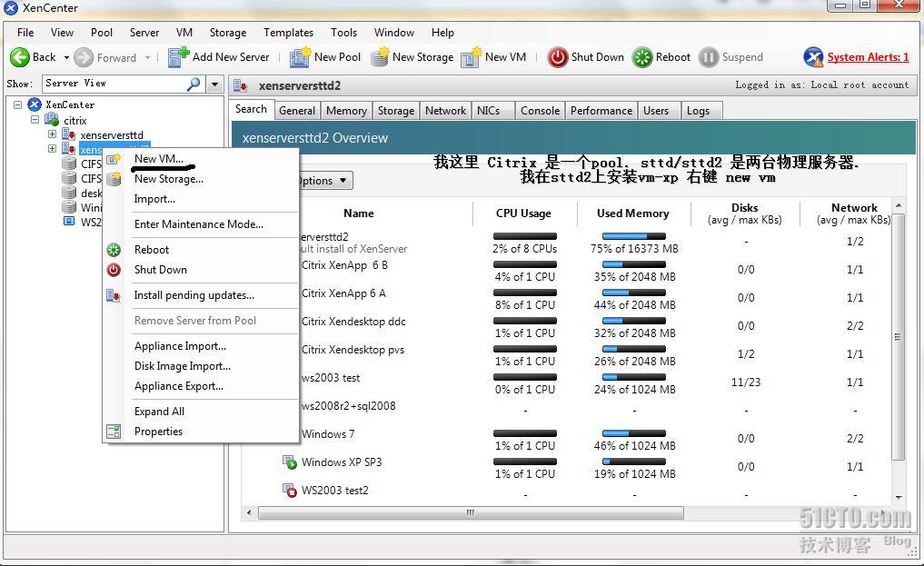Click CPU usage bar showing 2% of 8 CPUs
Viewport: 924px width, 566px height.
[524, 236]
